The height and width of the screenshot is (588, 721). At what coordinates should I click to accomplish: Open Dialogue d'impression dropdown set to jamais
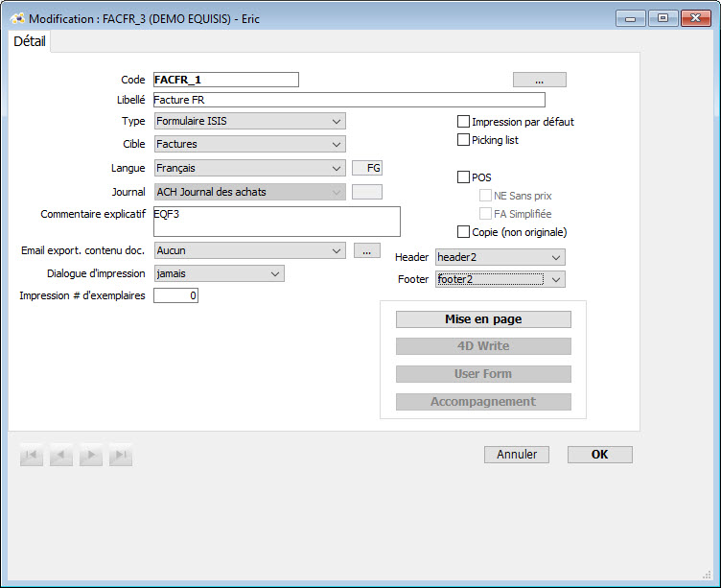click(x=219, y=273)
